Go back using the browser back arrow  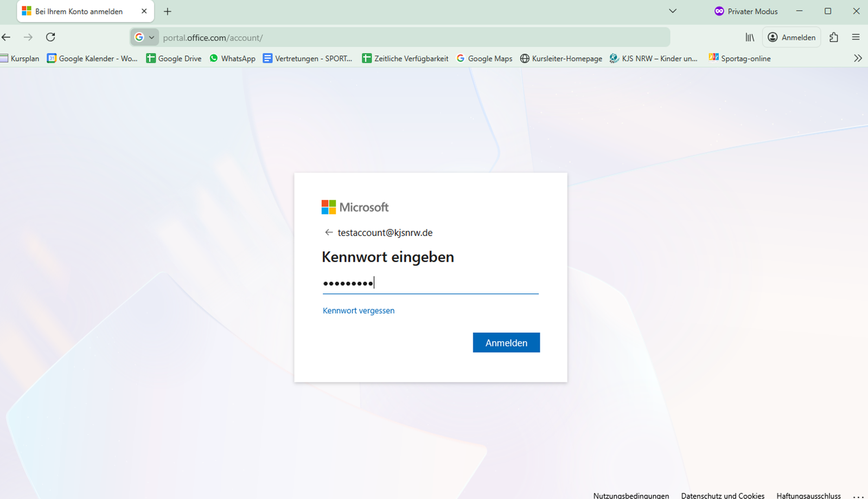pos(7,37)
